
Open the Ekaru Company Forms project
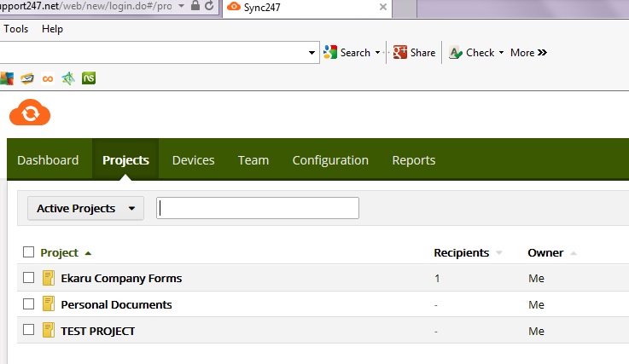tap(121, 278)
